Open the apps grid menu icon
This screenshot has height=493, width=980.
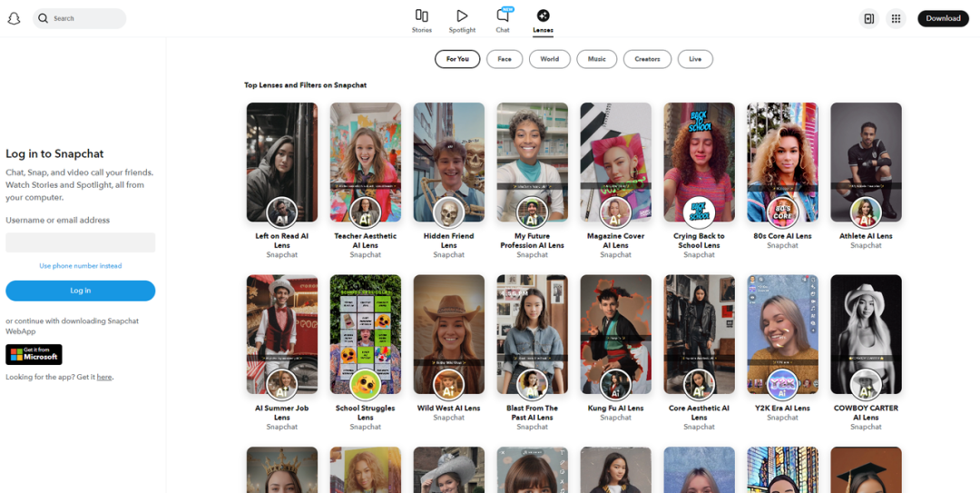896,19
